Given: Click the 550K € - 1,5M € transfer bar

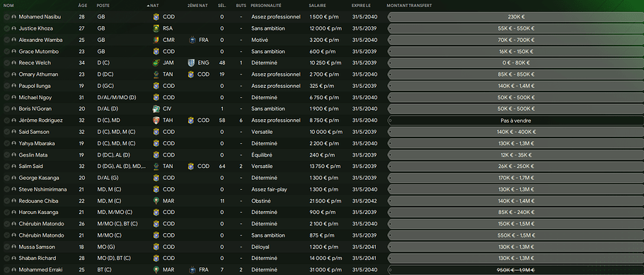Looking at the screenshot, I should tap(516, 235).
